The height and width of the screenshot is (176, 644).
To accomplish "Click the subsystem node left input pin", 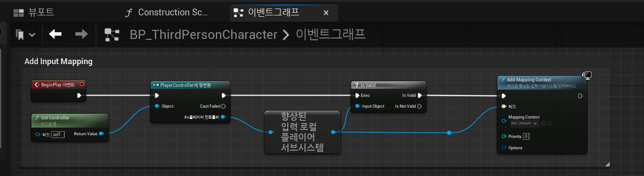I will (x=271, y=132).
